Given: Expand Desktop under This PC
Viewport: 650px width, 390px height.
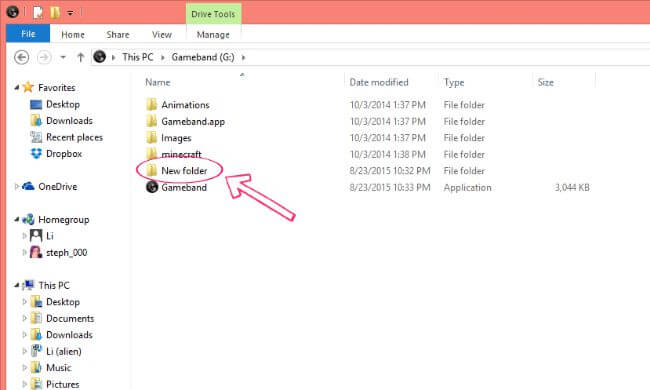Looking at the screenshot, I should click(24, 302).
